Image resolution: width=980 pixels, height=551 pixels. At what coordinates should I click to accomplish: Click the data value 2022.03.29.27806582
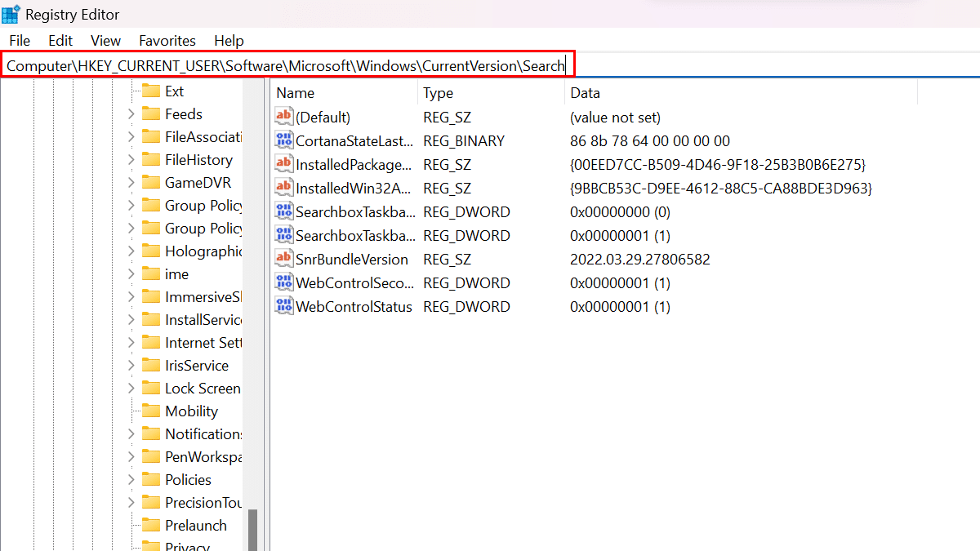point(640,259)
